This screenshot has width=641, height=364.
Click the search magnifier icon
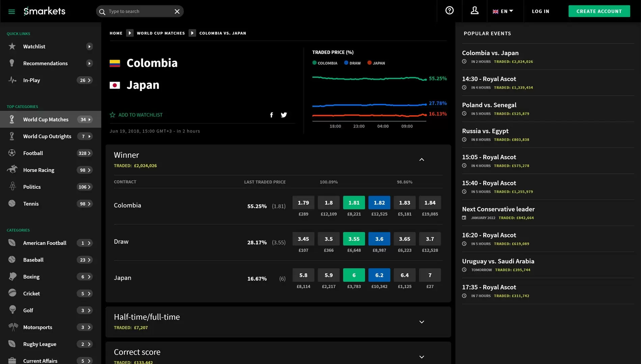[x=102, y=11]
